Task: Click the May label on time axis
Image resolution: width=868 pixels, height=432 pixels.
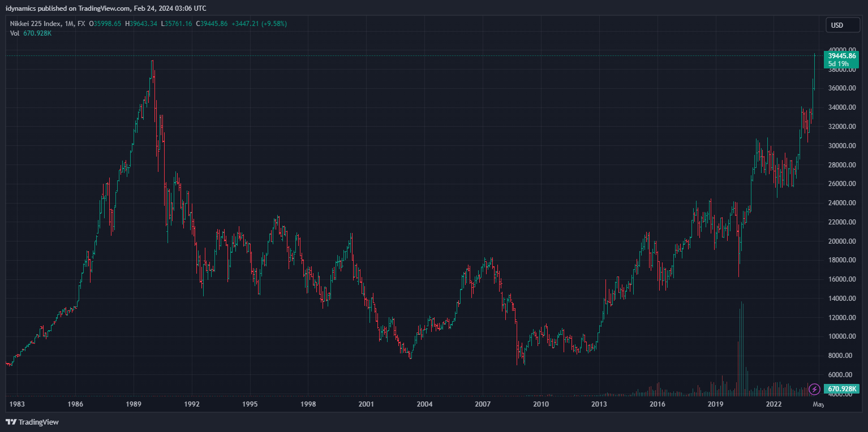Action: point(818,404)
